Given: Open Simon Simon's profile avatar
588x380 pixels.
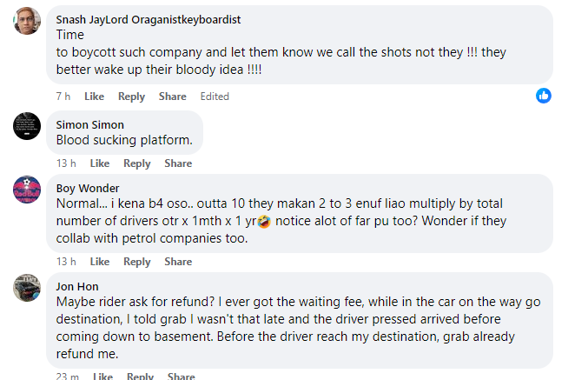Looking at the screenshot, I should pos(27,126).
